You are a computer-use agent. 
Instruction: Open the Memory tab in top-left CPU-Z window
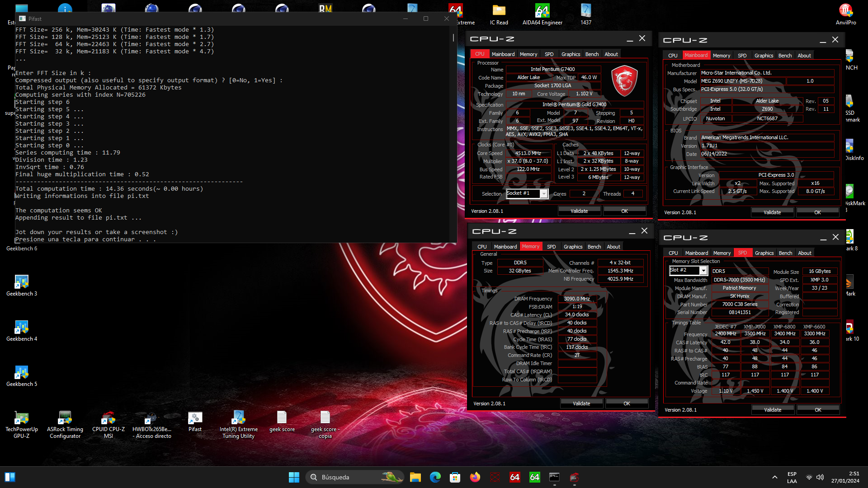pyautogui.click(x=528, y=54)
